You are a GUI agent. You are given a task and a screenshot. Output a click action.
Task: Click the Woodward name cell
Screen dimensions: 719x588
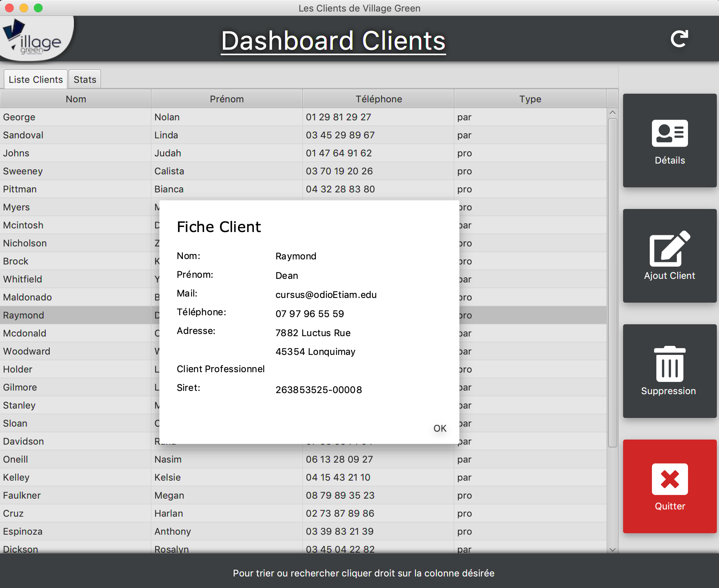click(75, 351)
